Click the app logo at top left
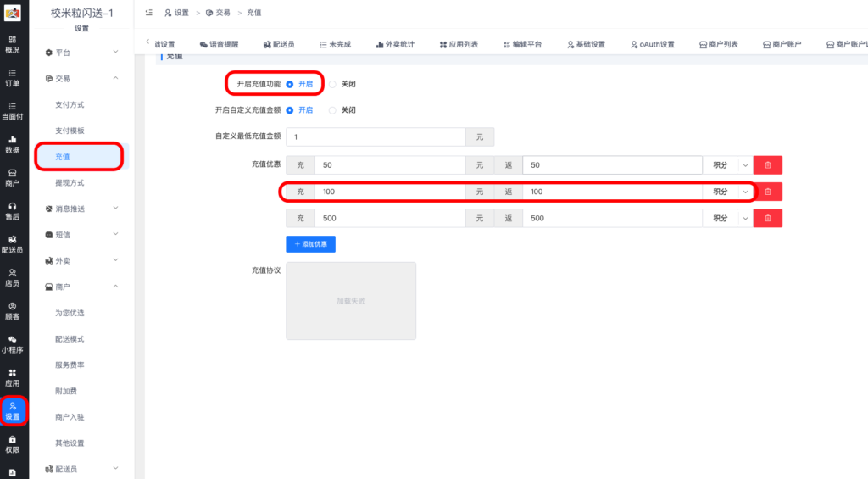The width and height of the screenshot is (868, 479). (12, 13)
